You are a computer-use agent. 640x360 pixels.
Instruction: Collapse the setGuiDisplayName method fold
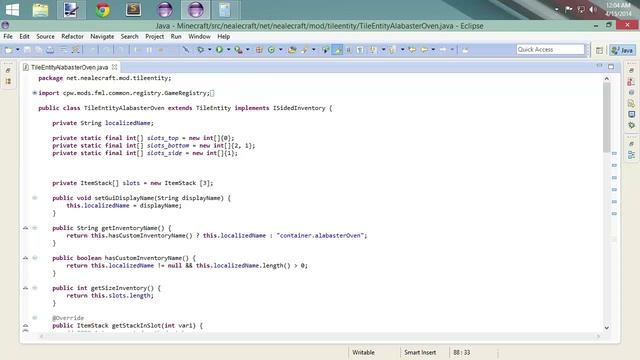[35, 198]
